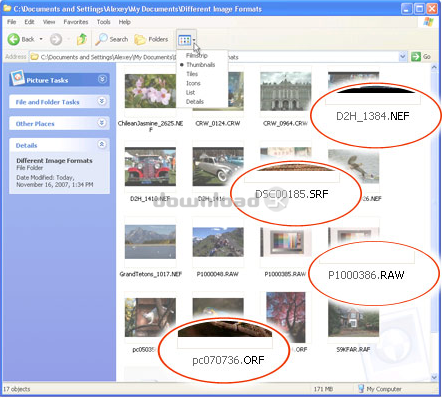442x398 pixels.
Task: Click the Views toolbar icon
Action: click(x=184, y=40)
